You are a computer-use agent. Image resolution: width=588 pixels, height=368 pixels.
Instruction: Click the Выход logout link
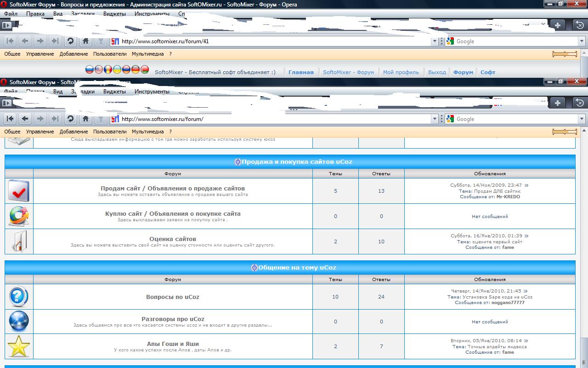click(437, 72)
